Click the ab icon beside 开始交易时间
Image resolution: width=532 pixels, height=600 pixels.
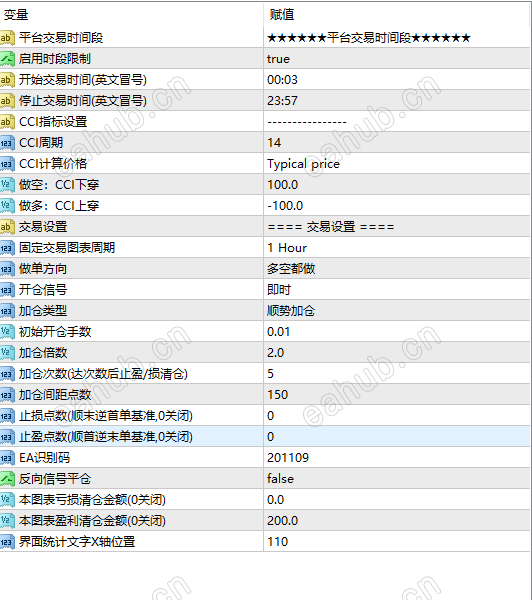[7, 80]
